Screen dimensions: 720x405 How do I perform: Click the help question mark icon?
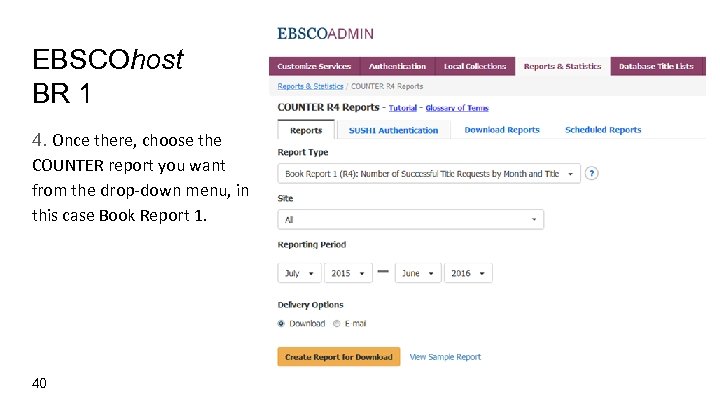[592, 173]
